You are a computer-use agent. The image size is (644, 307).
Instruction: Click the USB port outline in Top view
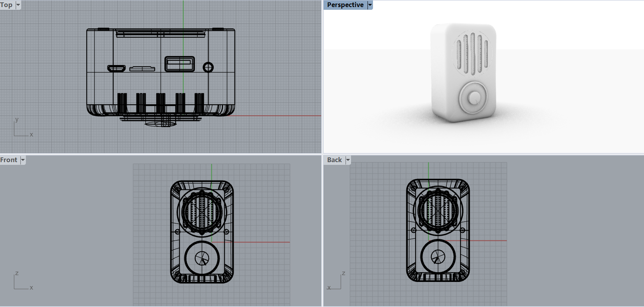[179, 64]
